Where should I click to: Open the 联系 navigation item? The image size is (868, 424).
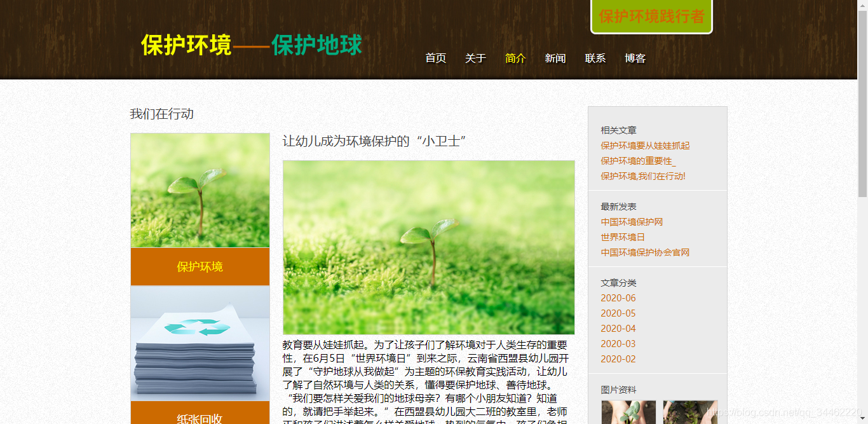595,58
